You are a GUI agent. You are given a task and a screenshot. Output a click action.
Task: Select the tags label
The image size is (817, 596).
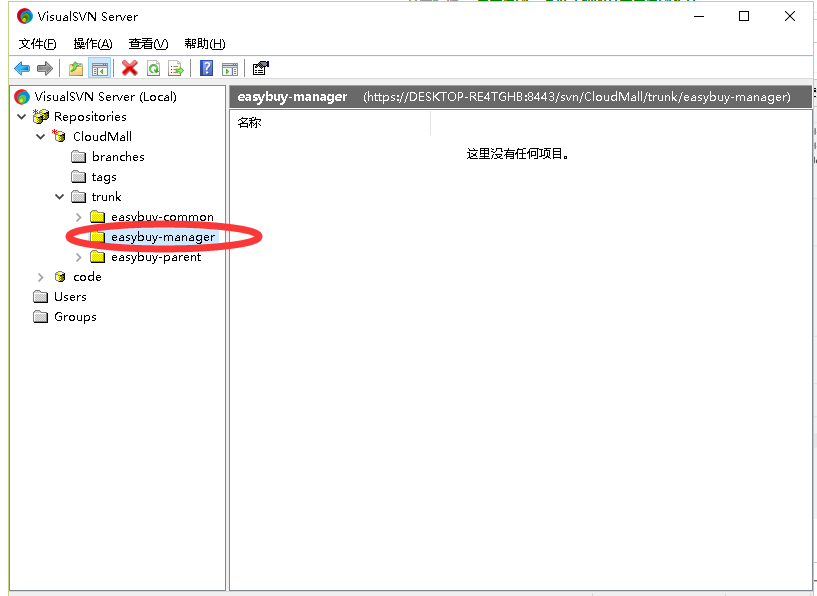104,177
